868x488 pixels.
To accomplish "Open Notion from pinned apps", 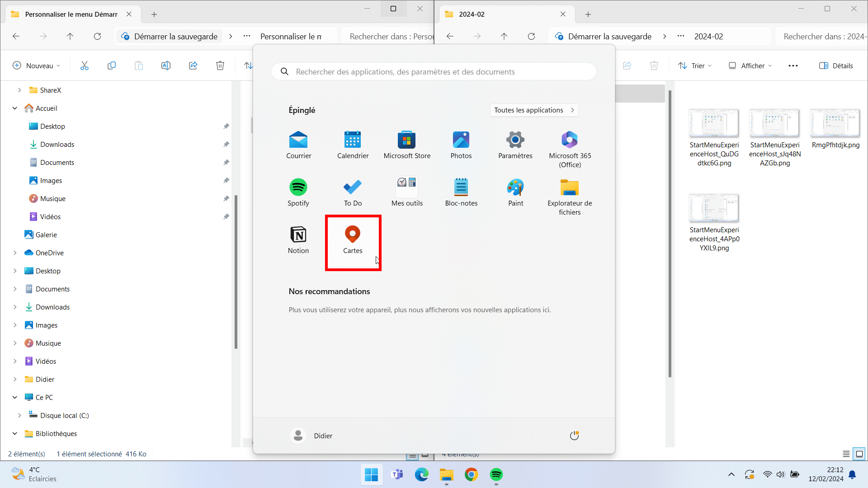I will 298,240.
